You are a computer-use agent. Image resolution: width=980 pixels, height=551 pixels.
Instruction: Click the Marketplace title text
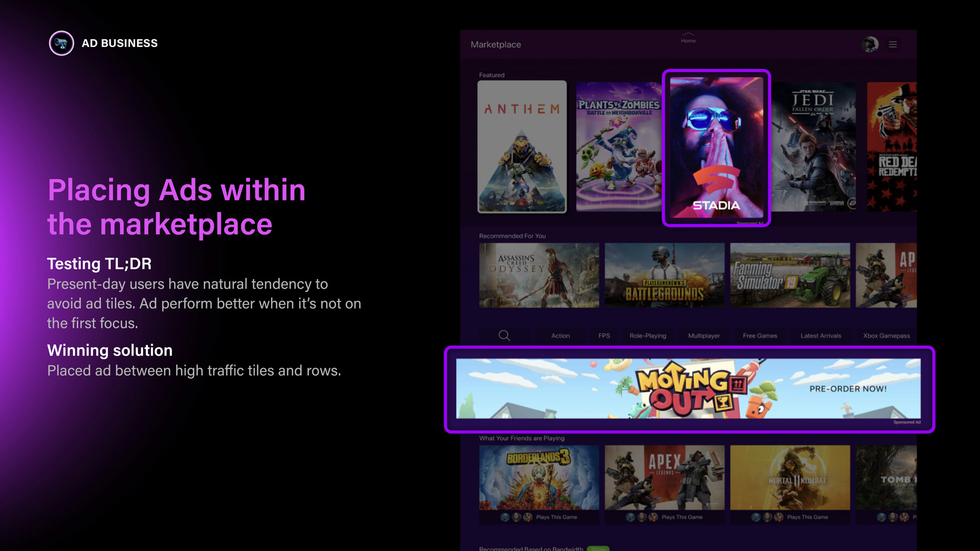(x=496, y=44)
